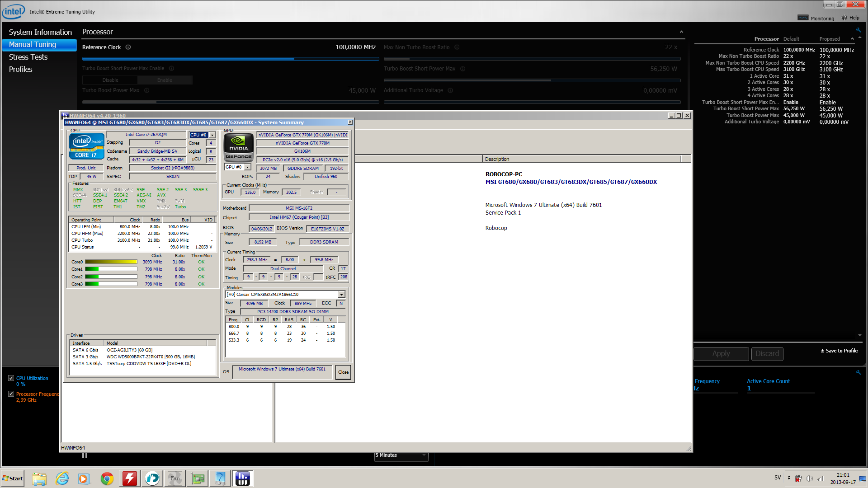Viewport: 868px width, 488px height.
Task: Open the GPU #0 selector dropdown
Action: tap(248, 167)
